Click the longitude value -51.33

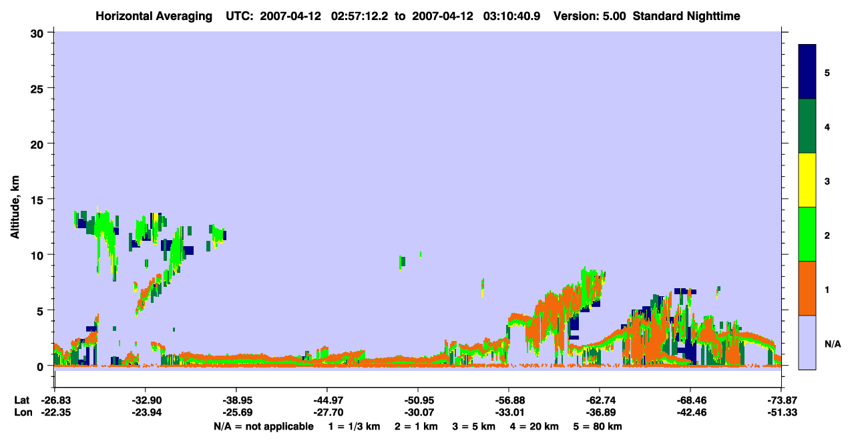[781, 413]
